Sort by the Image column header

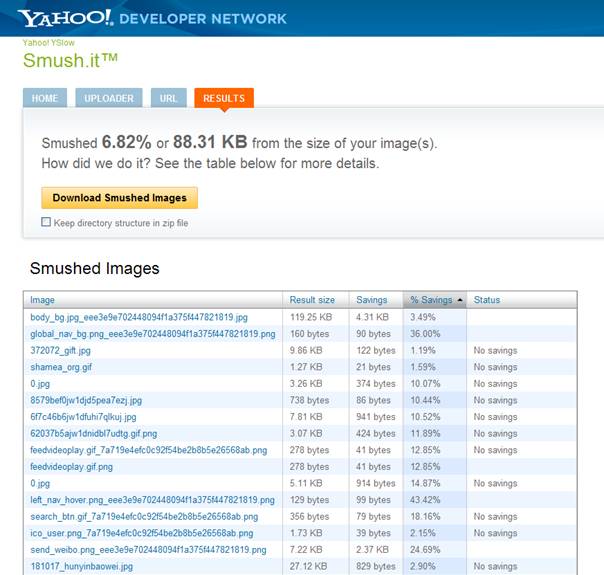tap(43, 300)
